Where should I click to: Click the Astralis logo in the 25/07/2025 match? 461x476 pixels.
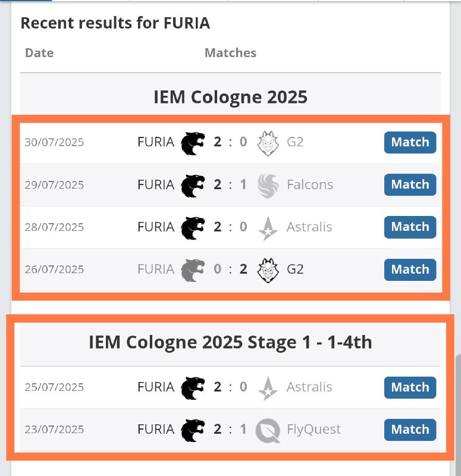268,387
